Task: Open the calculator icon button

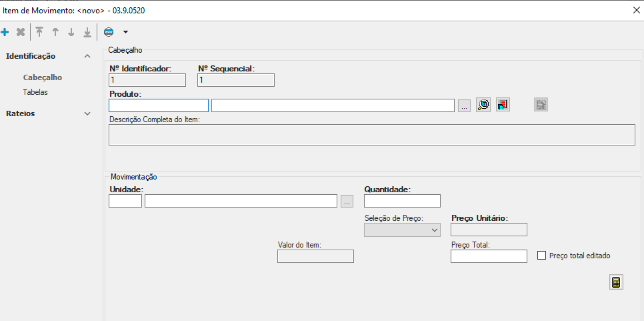Action: [616, 282]
